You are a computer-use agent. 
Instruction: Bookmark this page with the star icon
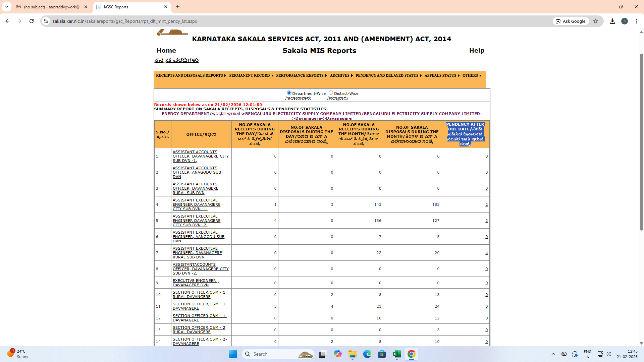point(596,21)
